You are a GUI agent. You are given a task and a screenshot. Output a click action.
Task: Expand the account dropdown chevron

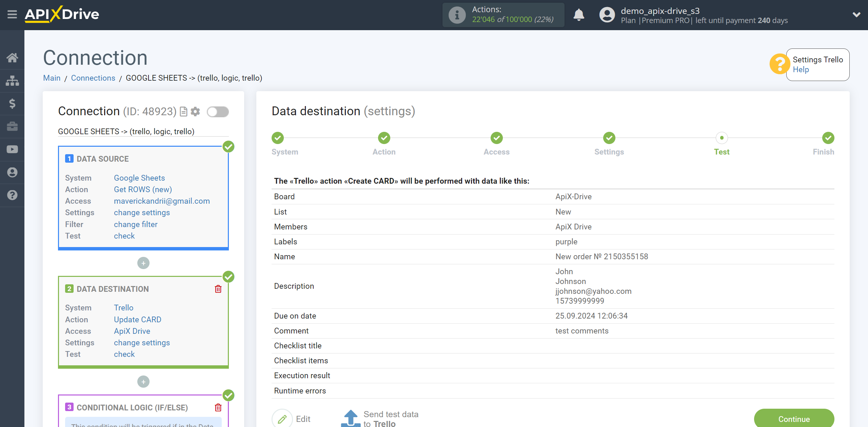coord(856,15)
